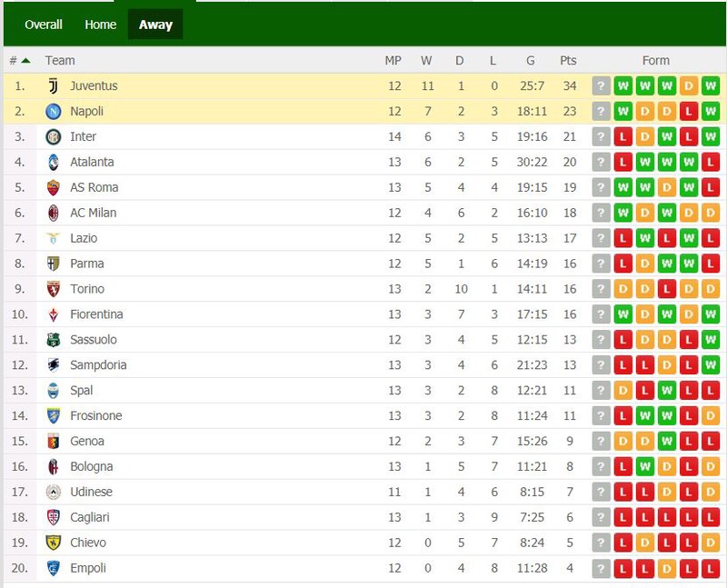
Task: Select the AC Milan crest icon
Action: click(x=54, y=213)
